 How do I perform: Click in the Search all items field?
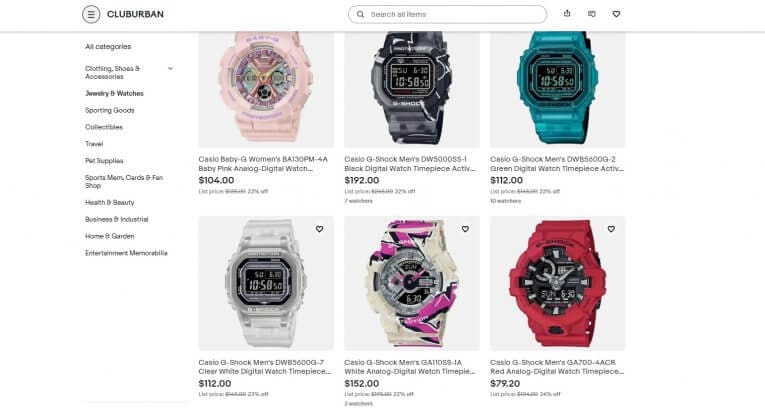point(454,15)
